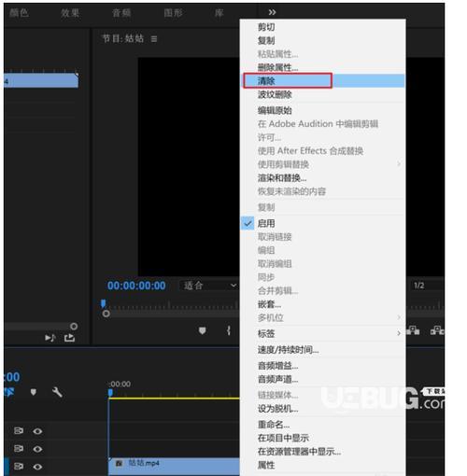Choose 重命名... from the context menu
Screen dimensions: 467x476
point(323,425)
